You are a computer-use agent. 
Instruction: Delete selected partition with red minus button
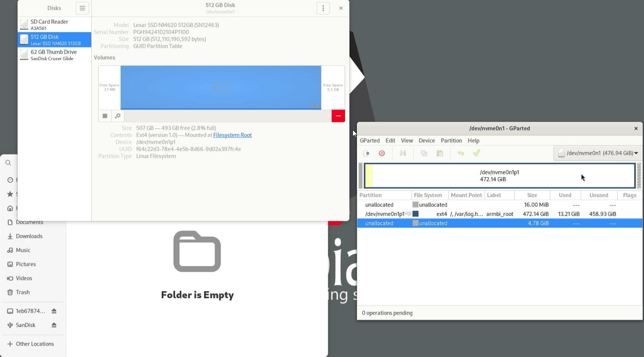tap(338, 116)
